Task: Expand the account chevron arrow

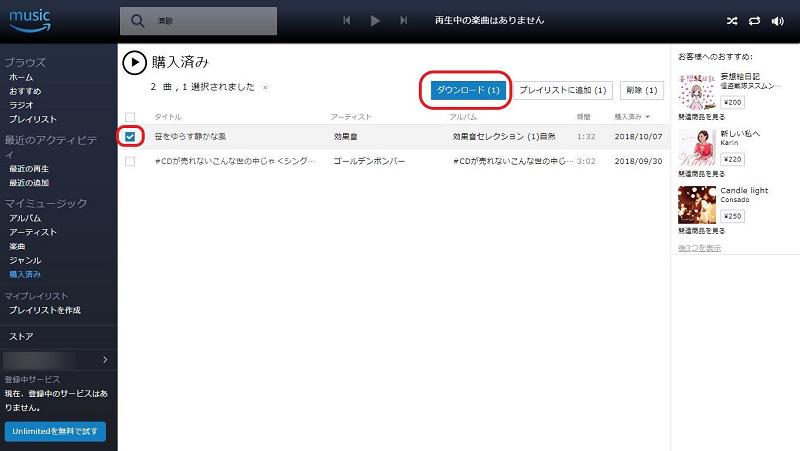Action: (x=105, y=360)
